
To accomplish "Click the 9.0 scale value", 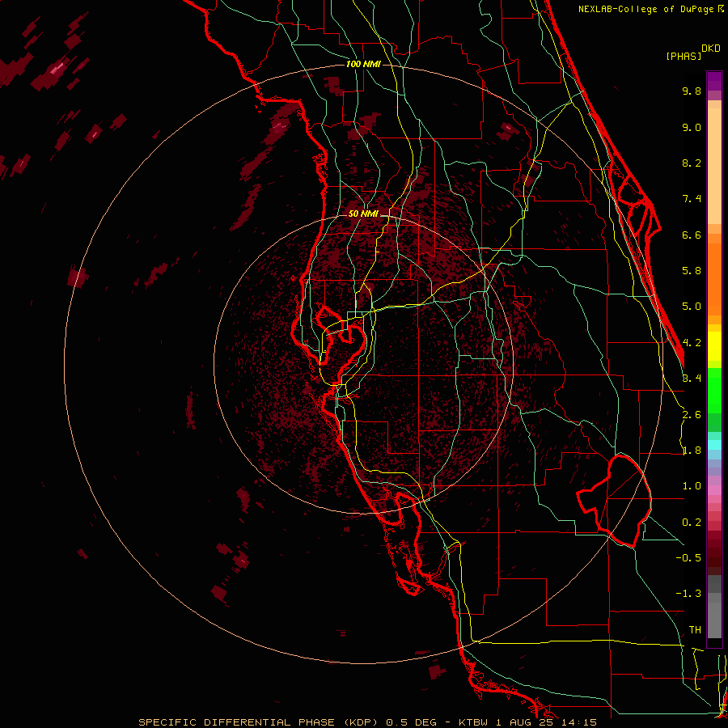I will pyautogui.click(x=692, y=127).
